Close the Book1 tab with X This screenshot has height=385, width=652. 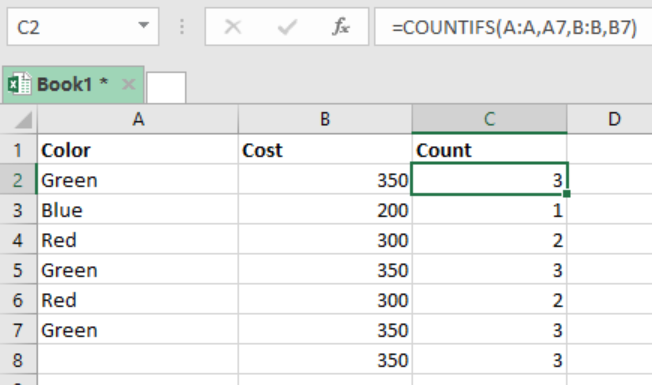tap(128, 84)
